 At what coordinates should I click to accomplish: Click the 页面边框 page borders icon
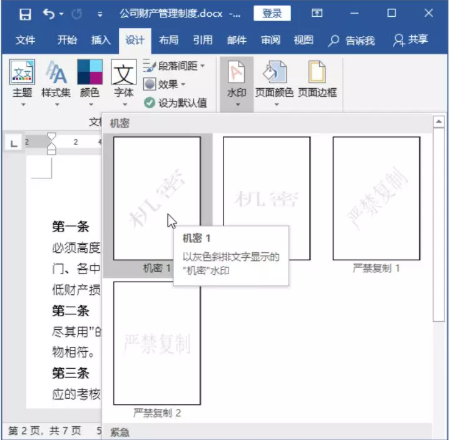click(x=317, y=71)
